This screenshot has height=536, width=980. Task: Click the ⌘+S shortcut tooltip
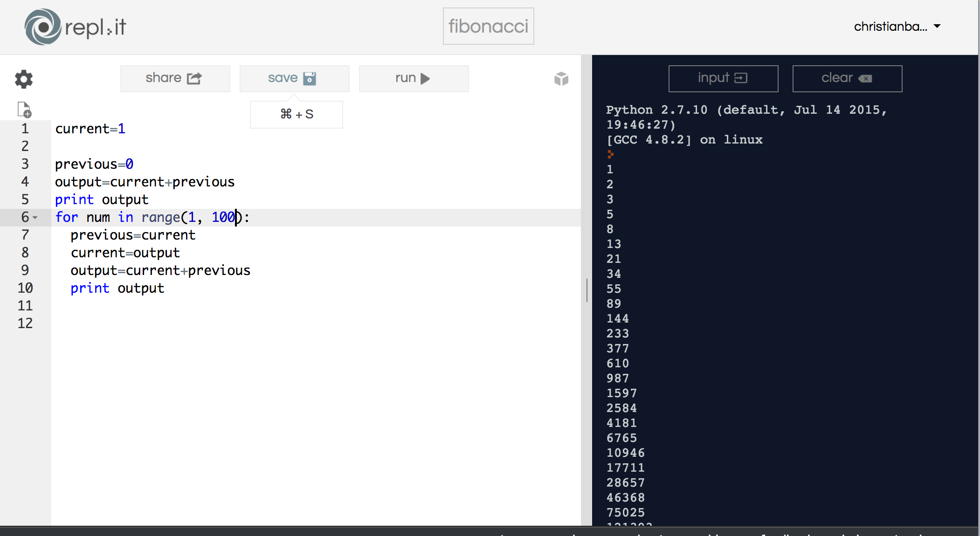click(297, 114)
